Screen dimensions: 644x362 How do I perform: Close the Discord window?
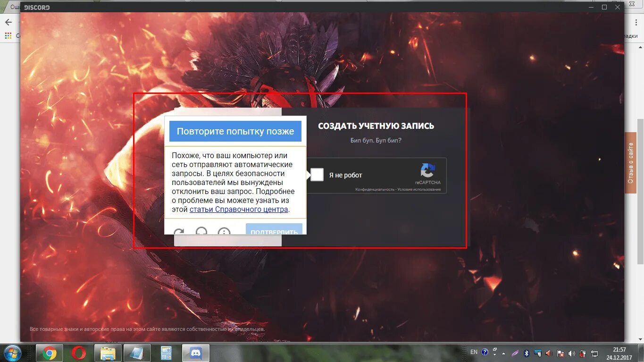point(617,7)
